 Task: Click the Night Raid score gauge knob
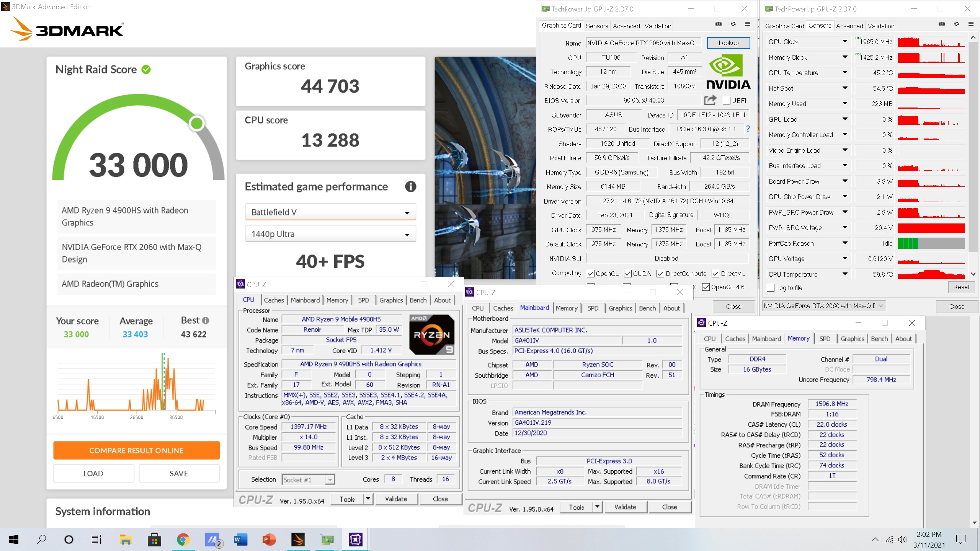pos(197,123)
